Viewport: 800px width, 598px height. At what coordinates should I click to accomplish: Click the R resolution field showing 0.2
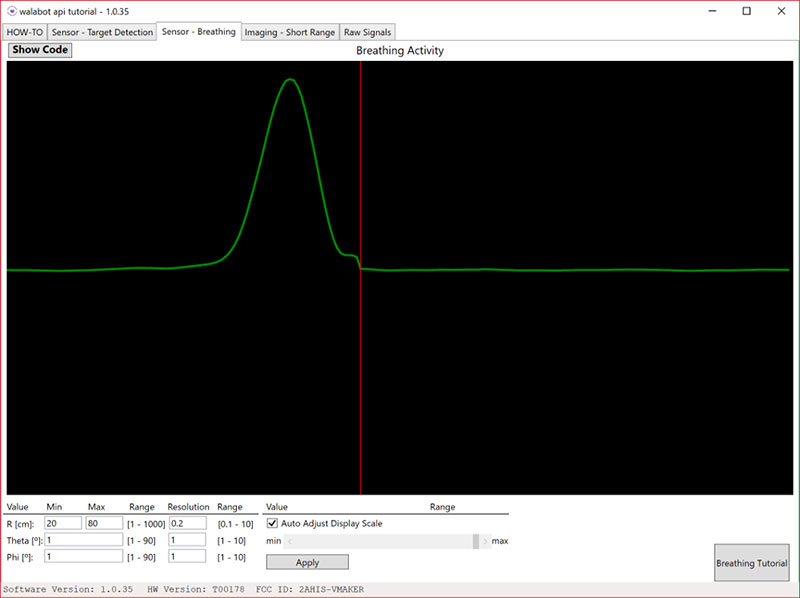click(187, 523)
